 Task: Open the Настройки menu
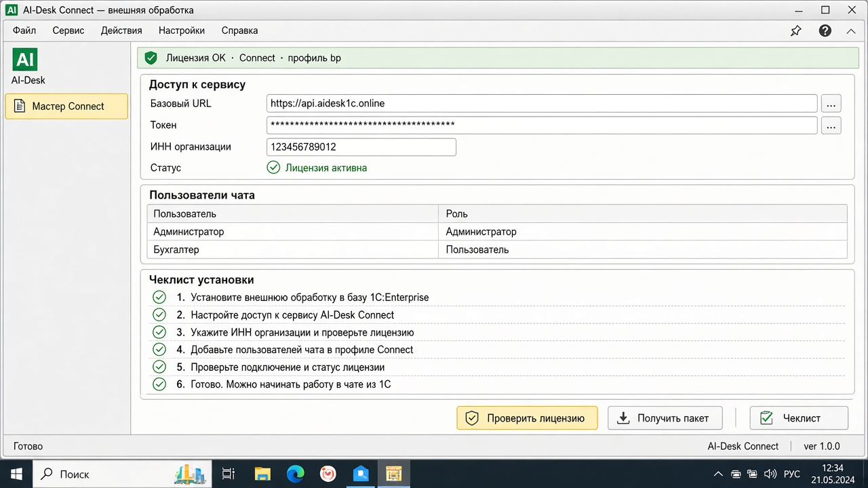click(182, 30)
